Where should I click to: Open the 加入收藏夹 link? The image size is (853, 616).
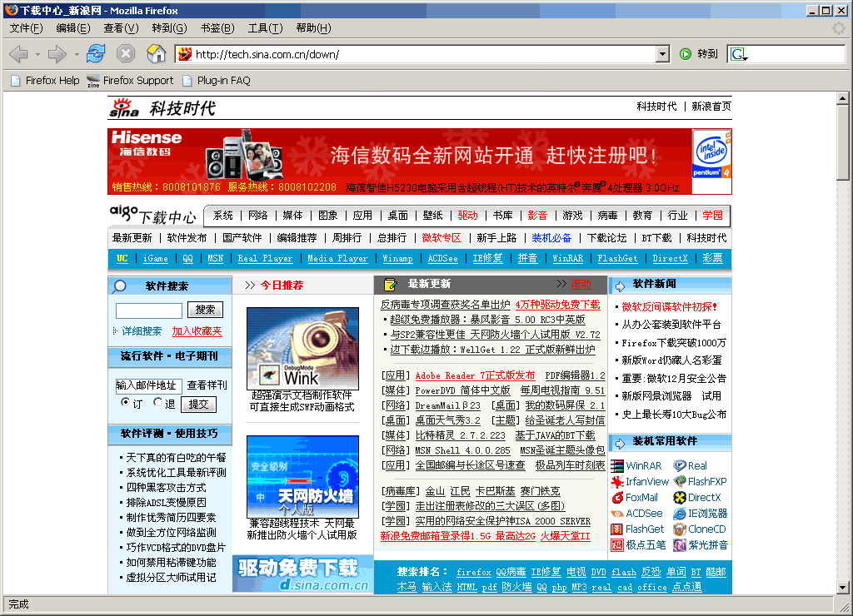[197, 331]
